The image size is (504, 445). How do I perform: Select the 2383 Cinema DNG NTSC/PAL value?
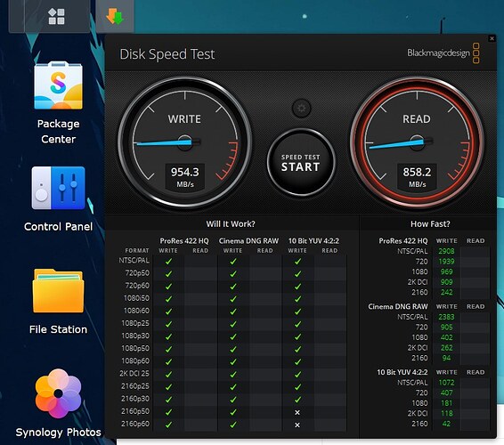tap(446, 317)
